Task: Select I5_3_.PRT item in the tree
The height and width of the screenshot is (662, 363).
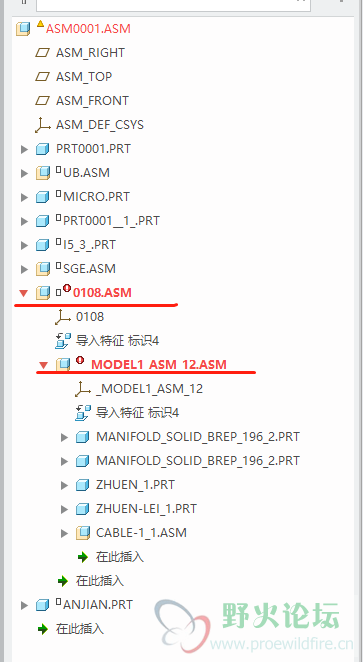Action: (89, 245)
